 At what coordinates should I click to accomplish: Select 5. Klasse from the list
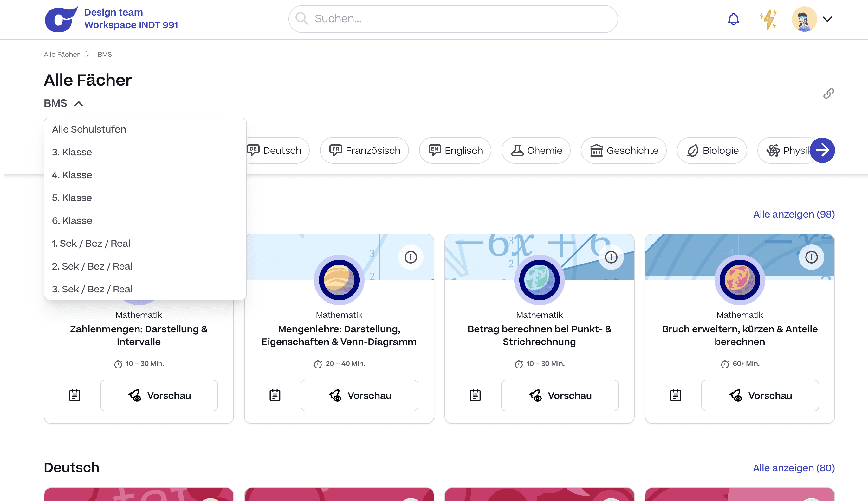point(72,198)
